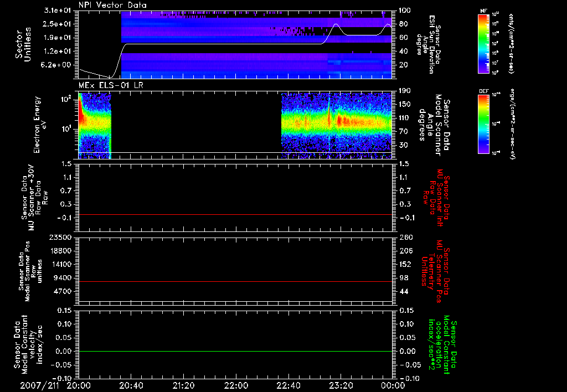Click the 22:40 time axis label

tap(288, 386)
